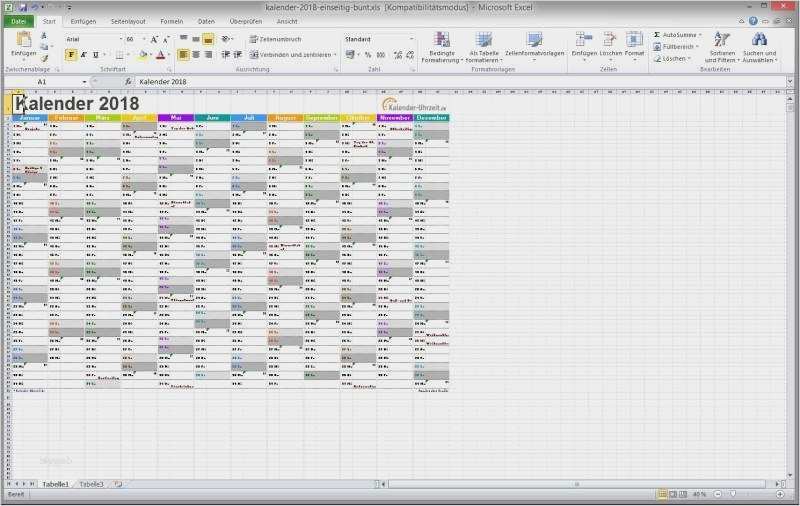Click the format painter brush icon

point(44,58)
